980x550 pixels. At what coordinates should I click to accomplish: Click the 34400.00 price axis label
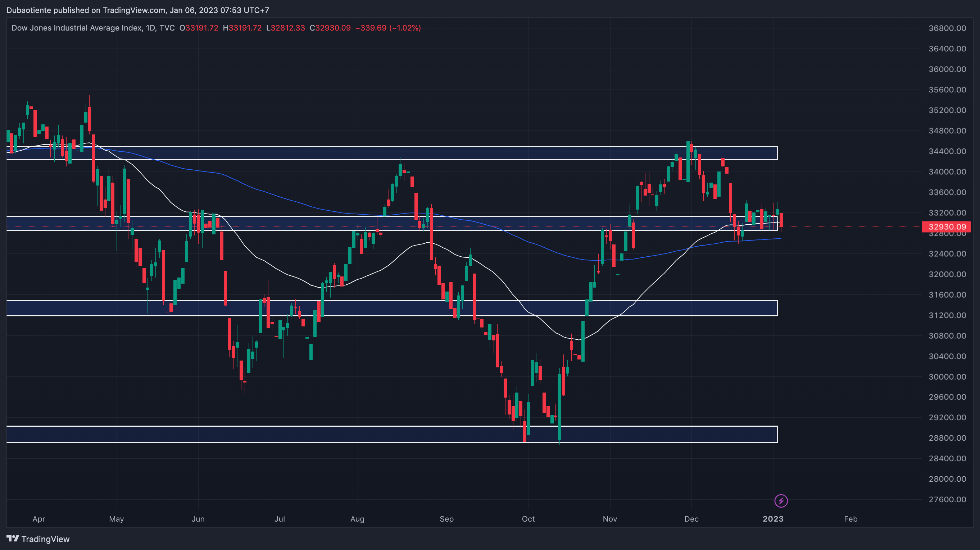(x=947, y=151)
